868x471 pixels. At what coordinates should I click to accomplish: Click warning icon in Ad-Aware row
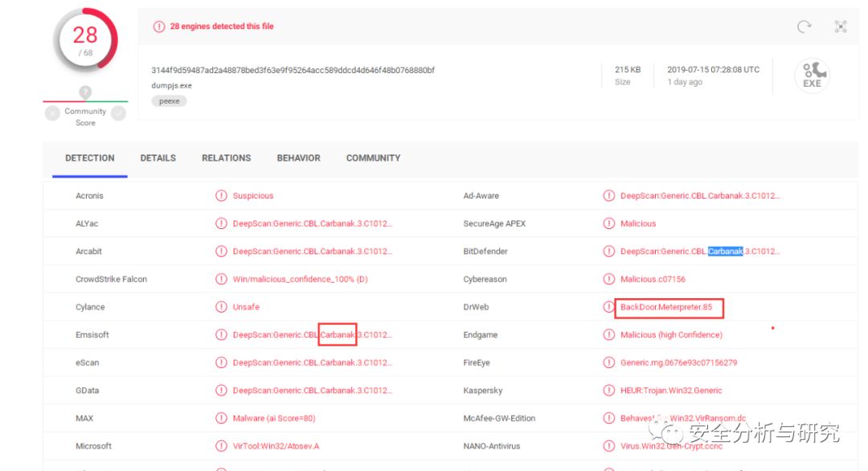609,196
